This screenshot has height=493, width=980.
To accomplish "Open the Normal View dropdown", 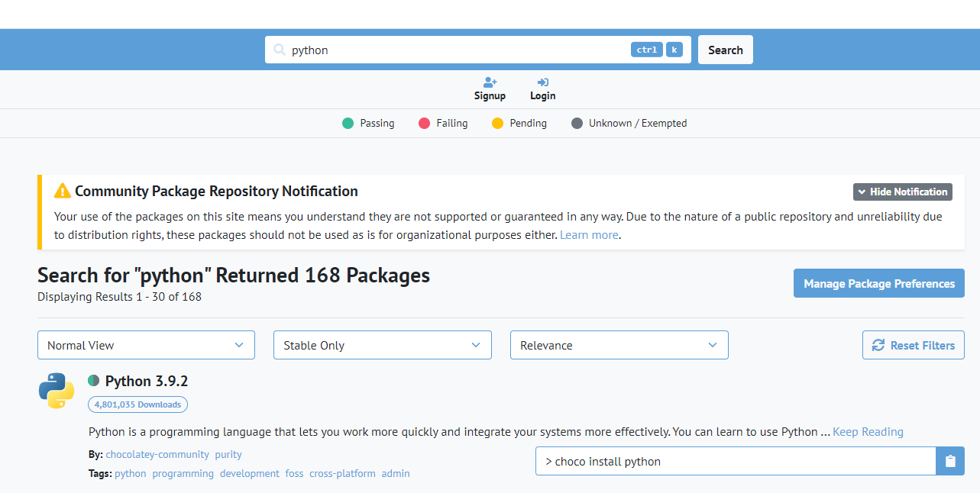I will coord(146,345).
